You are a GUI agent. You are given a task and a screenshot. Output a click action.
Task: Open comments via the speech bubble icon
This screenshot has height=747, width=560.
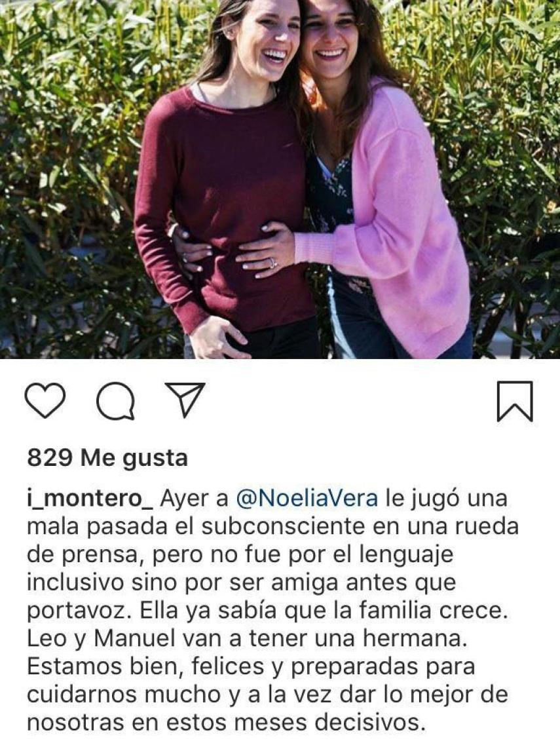[x=115, y=401]
